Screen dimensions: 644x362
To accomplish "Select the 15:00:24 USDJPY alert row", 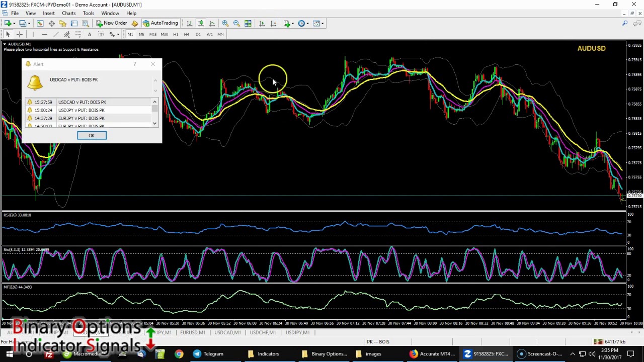I will pos(89,110).
